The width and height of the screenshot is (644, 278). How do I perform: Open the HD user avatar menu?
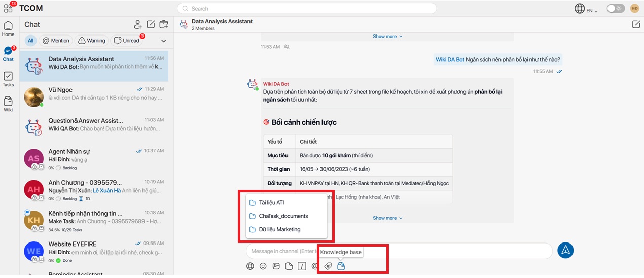635,8
